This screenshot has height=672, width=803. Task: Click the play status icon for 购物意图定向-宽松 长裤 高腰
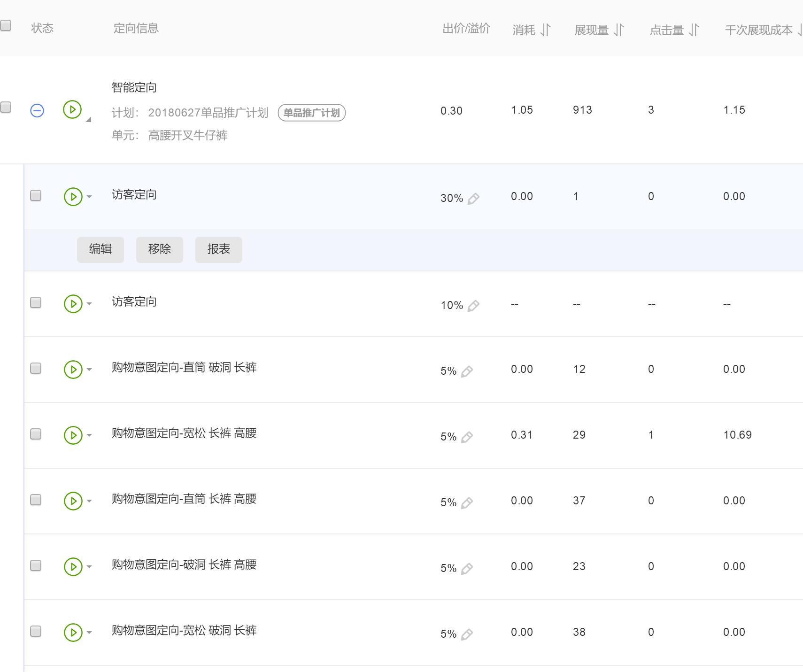click(73, 435)
